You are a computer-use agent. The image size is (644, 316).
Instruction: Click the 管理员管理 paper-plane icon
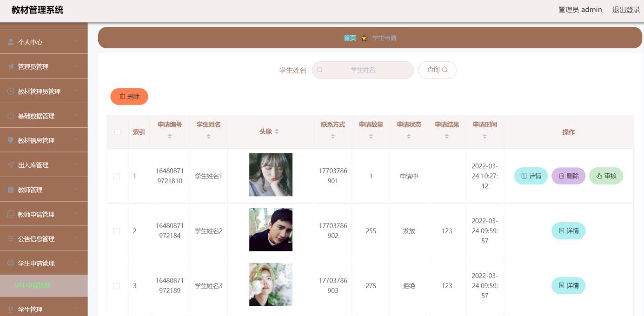(11, 66)
